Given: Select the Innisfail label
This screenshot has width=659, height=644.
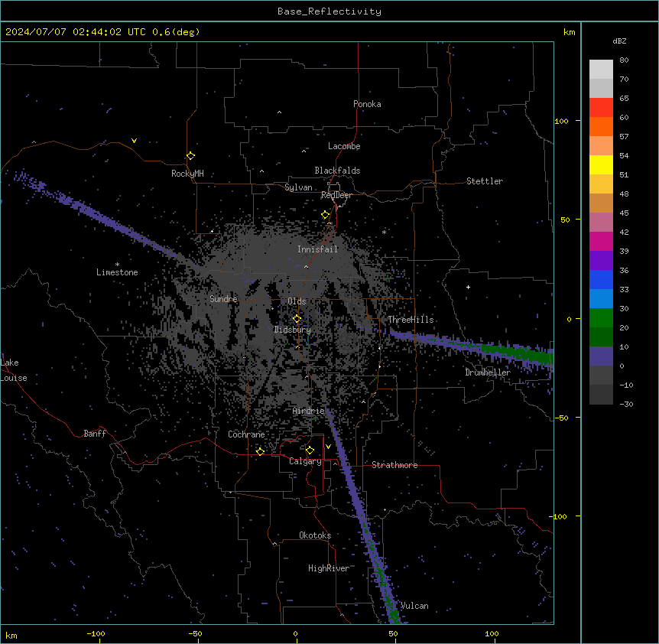Looking at the screenshot, I should click(317, 249).
